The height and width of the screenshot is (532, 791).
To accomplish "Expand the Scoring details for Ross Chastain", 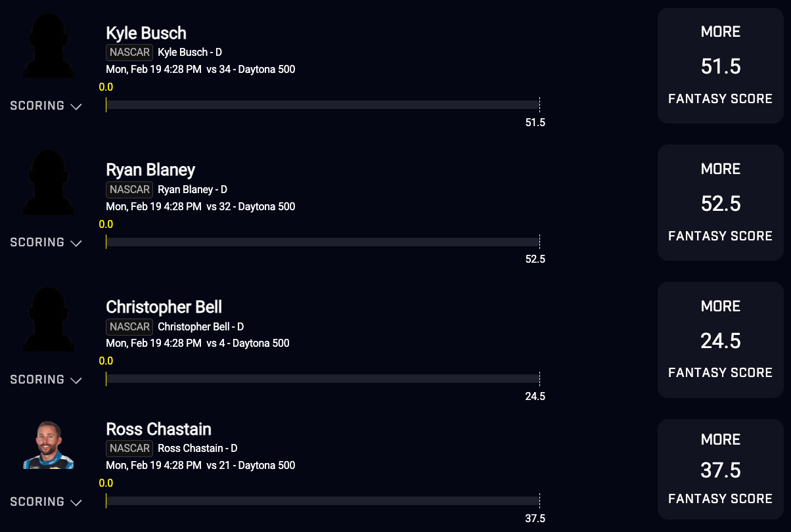I will click(45, 502).
